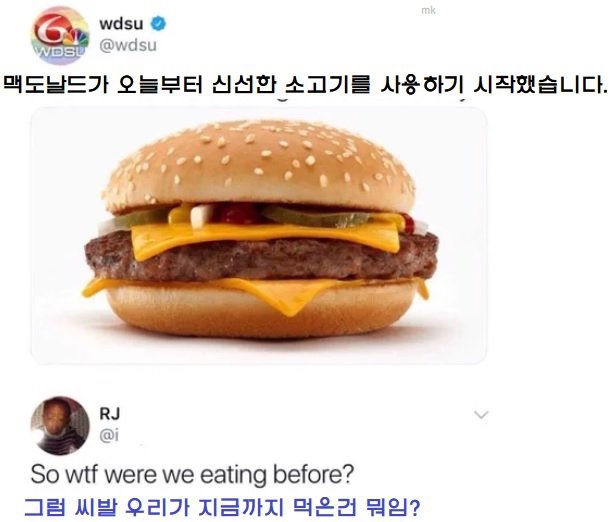Viewport: 613px width, 522px height.
Task: Click the blue Korean translation line
Action: coord(222,507)
